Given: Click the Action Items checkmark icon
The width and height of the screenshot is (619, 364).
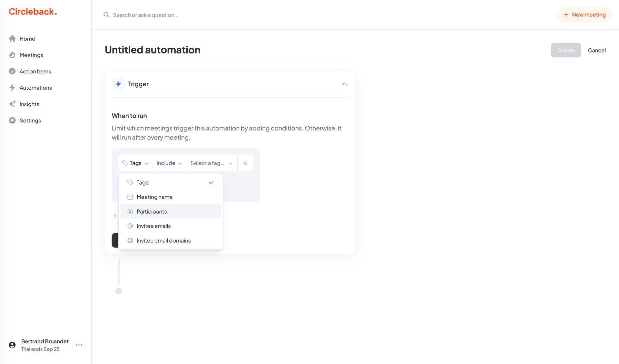Looking at the screenshot, I should [x=12, y=71].
